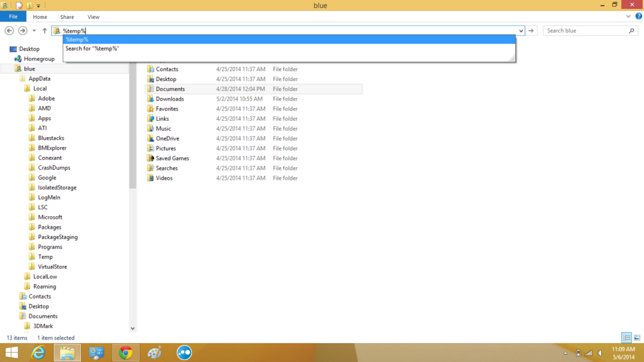Select blue user folder in tree
The height and width of the screenshot is (362, 644).
29,69
